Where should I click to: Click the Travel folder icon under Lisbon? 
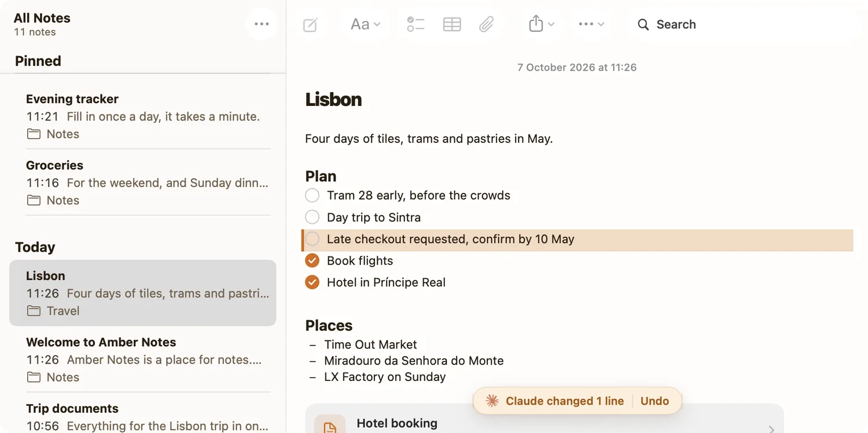tap(34, 311)
